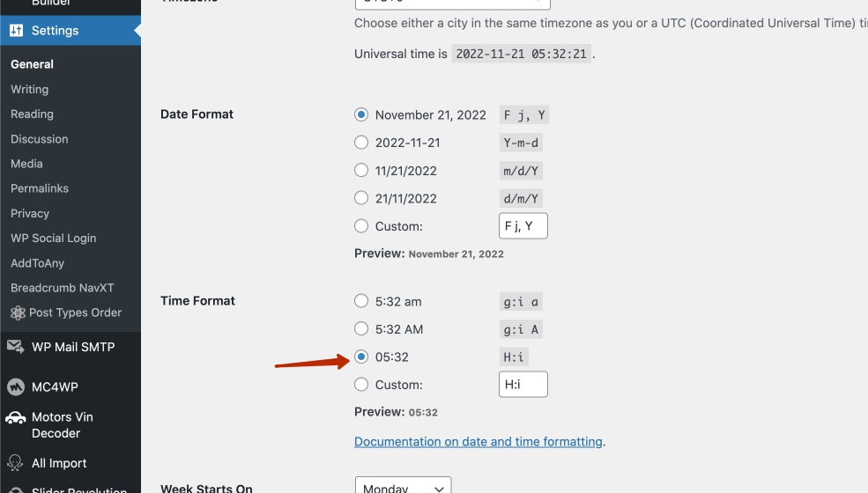Click the custom time format text field
868x493 pixels.
[523, 385]
